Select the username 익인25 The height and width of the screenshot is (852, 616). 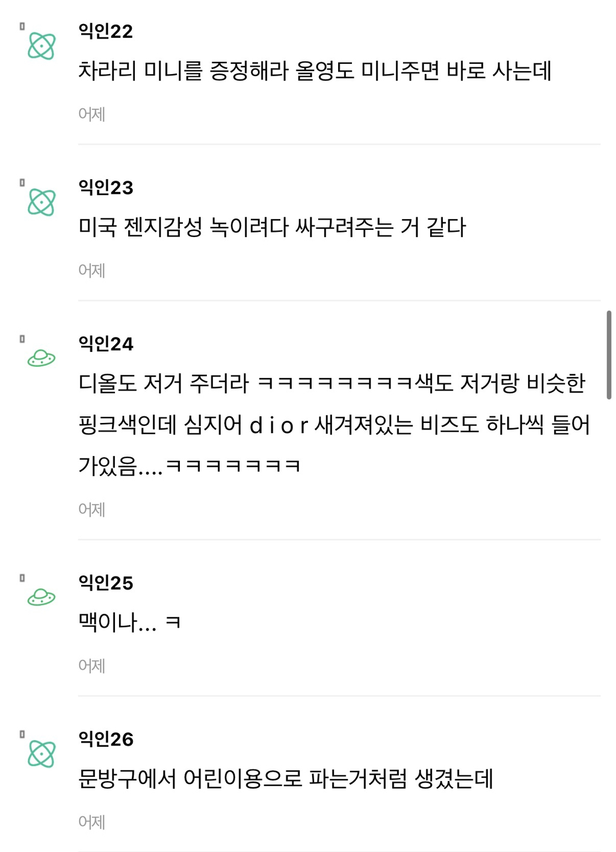[x=105, y=582]
